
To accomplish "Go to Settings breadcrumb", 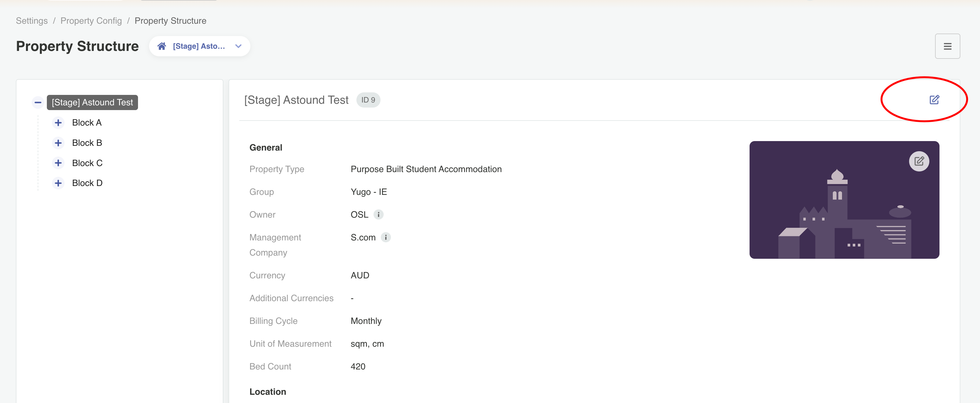I will tap(32, 21).
